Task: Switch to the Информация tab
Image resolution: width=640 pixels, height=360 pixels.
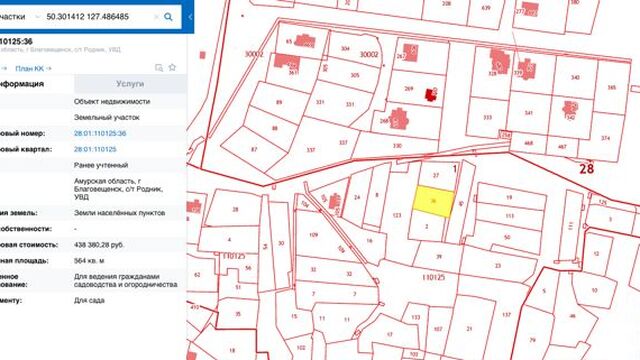Action: [x=21, y=84]
